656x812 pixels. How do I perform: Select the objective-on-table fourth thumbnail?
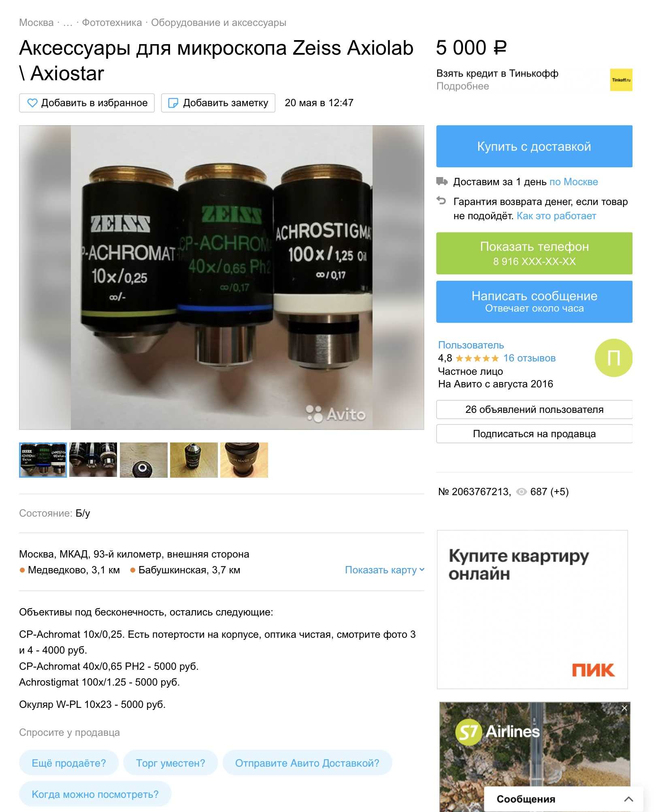pos(194,460)
